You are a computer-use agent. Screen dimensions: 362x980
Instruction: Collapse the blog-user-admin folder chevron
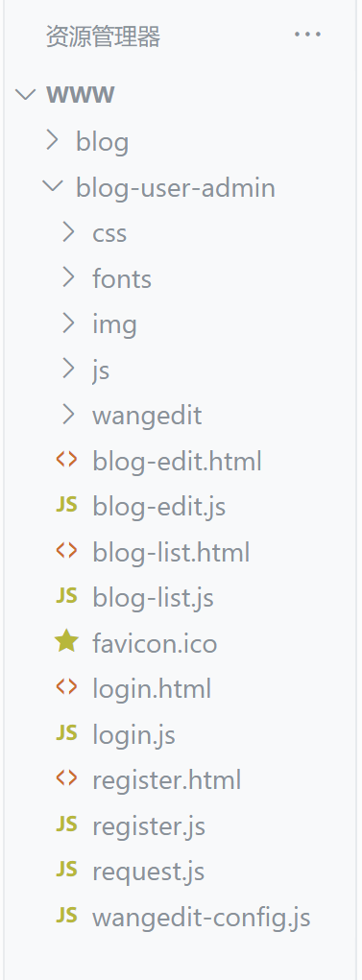point(53,186)
